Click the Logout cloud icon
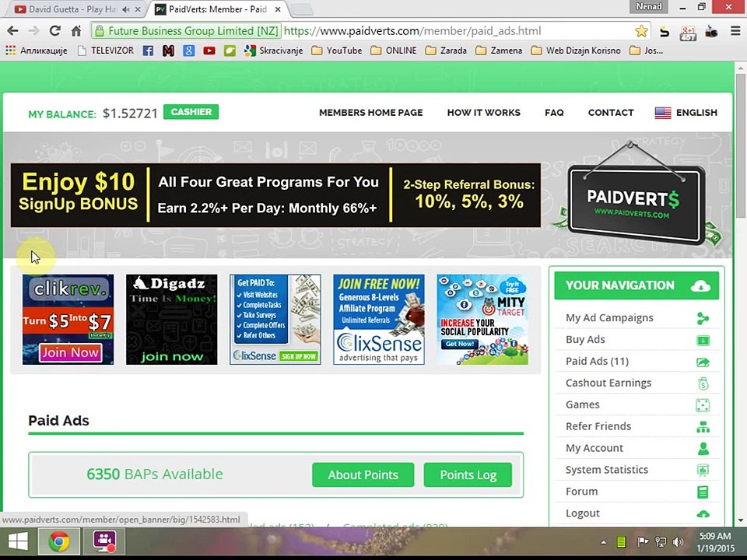Screen dimensions: 747x560 click(703, 514)
